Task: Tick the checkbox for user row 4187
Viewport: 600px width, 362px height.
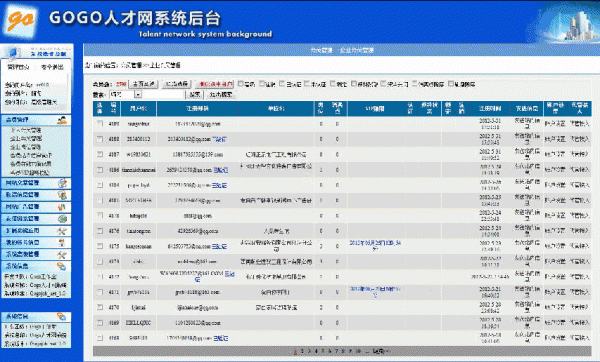Action: tap(100, 154)
